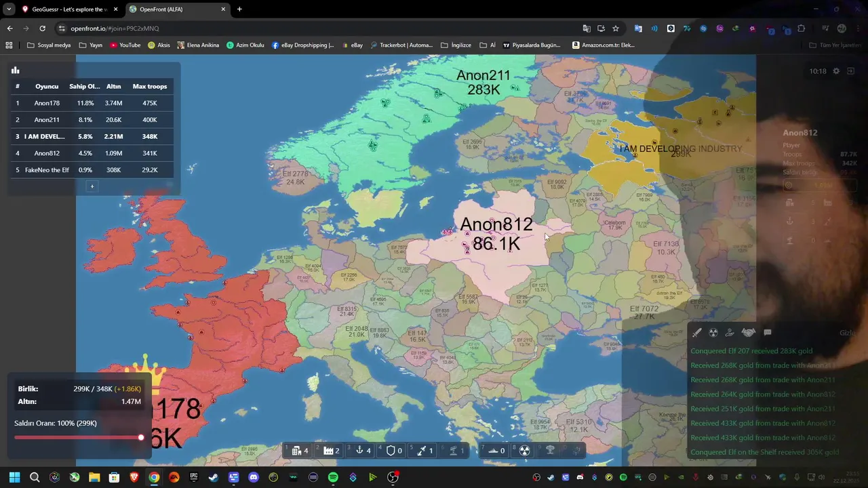This screenshot has height=488, width=868.
Task: Click Anon812 territory label on map
Action: (x=496, y=234)
